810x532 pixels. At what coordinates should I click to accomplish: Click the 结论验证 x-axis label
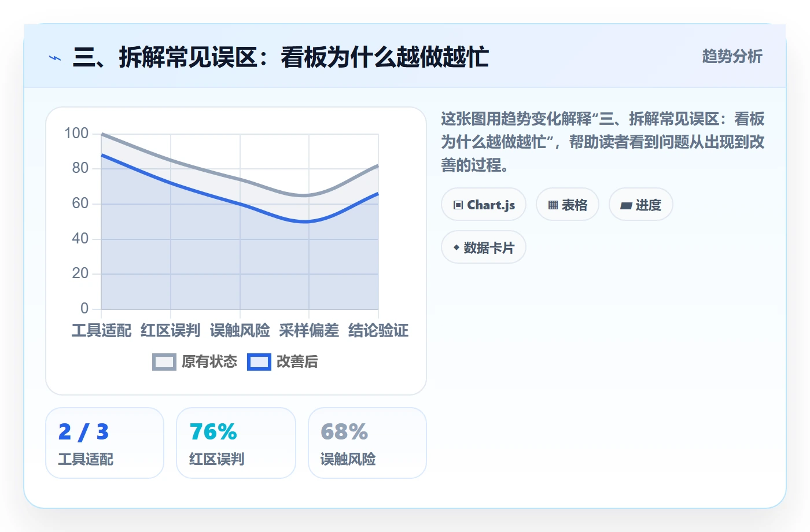378,331
